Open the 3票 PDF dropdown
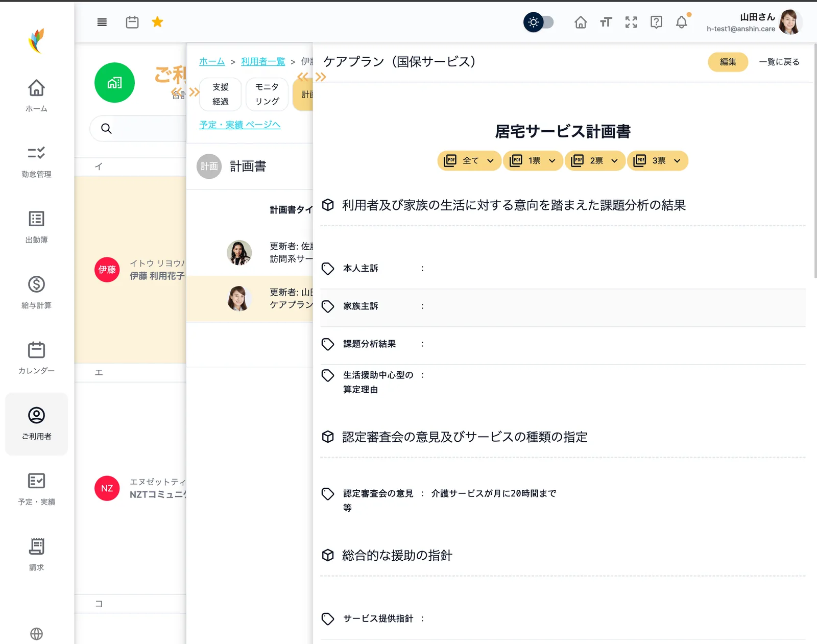The height and width of the screenshot is (644, 817). pos(658,161)
